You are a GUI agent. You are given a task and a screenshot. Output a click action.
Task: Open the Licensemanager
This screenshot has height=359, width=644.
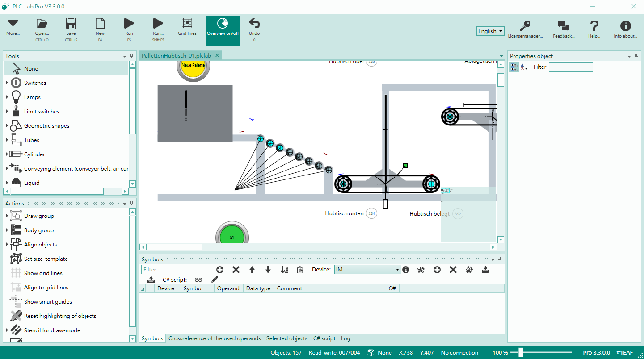coord(525,29)
